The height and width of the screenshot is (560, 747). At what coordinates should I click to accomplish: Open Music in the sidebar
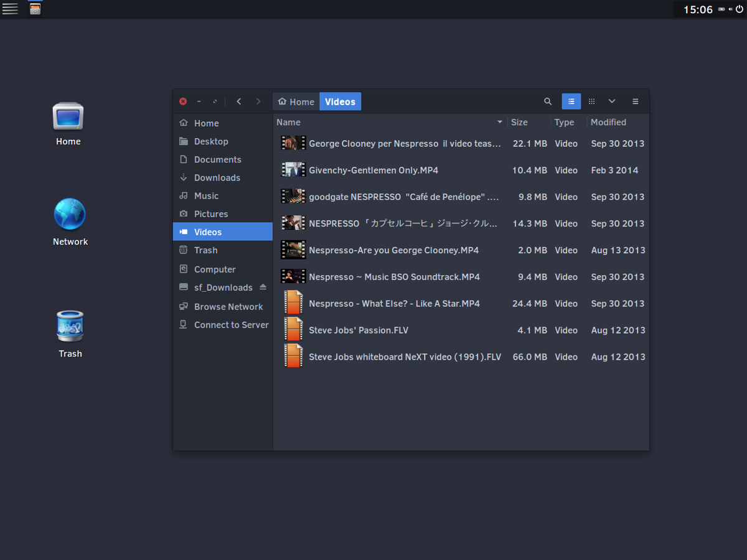coord(223,195)
